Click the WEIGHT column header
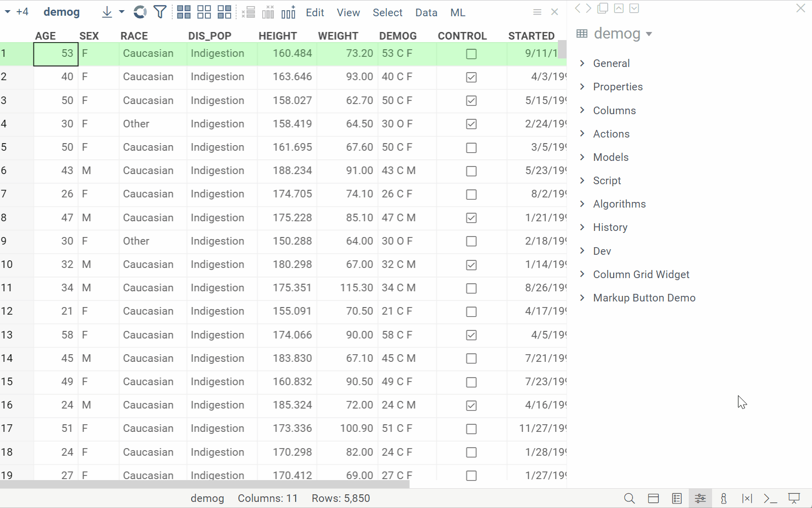 click(x=338, y=36)
